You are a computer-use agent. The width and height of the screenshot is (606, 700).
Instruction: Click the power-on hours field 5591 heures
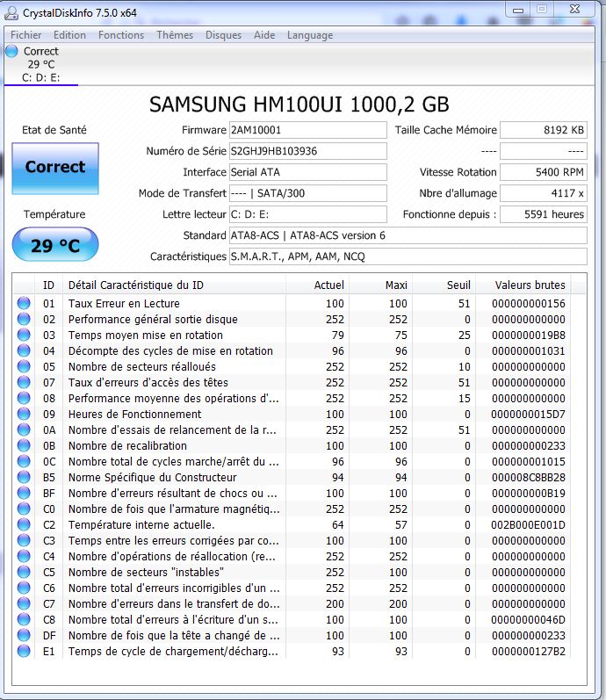tap(543, 214)
